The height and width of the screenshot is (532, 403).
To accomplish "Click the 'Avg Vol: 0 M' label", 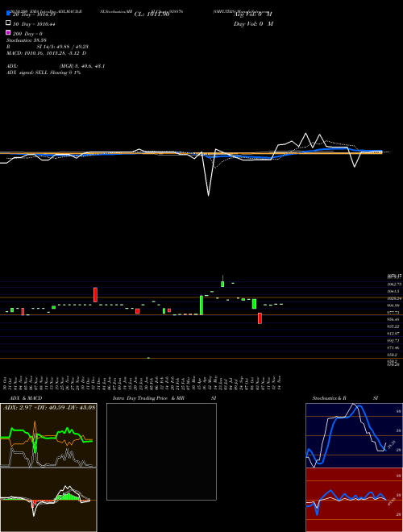I will (253, 15).
